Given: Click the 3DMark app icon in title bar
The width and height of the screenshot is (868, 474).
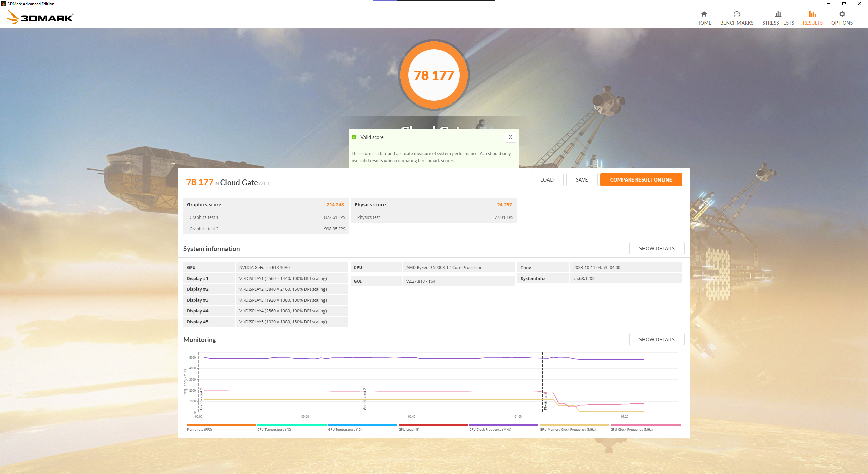Looking at the screenshot, I should 3,4.
